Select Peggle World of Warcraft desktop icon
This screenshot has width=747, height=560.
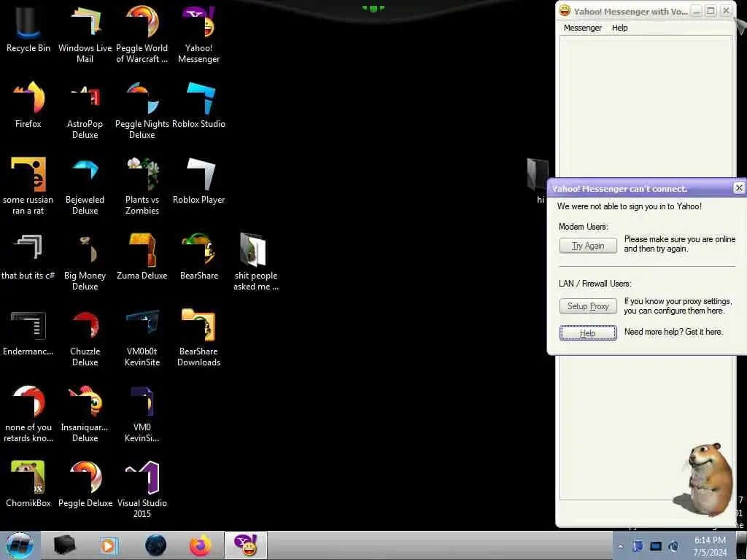[142, 34]
